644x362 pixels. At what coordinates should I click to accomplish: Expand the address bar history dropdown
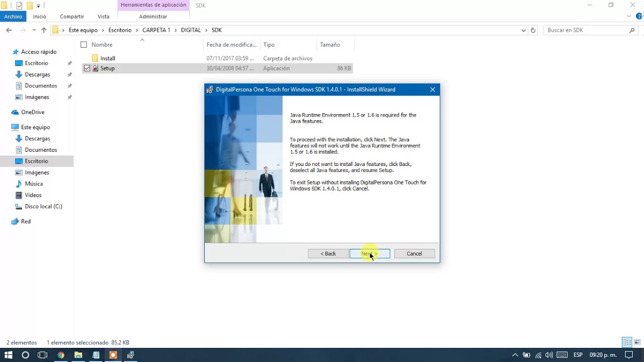coord(524,30)
